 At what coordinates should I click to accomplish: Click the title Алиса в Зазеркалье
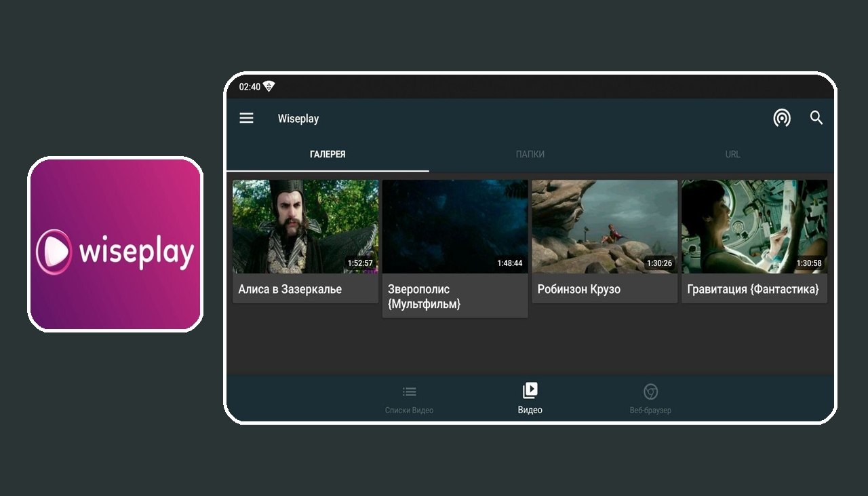(x=290, y=289)
